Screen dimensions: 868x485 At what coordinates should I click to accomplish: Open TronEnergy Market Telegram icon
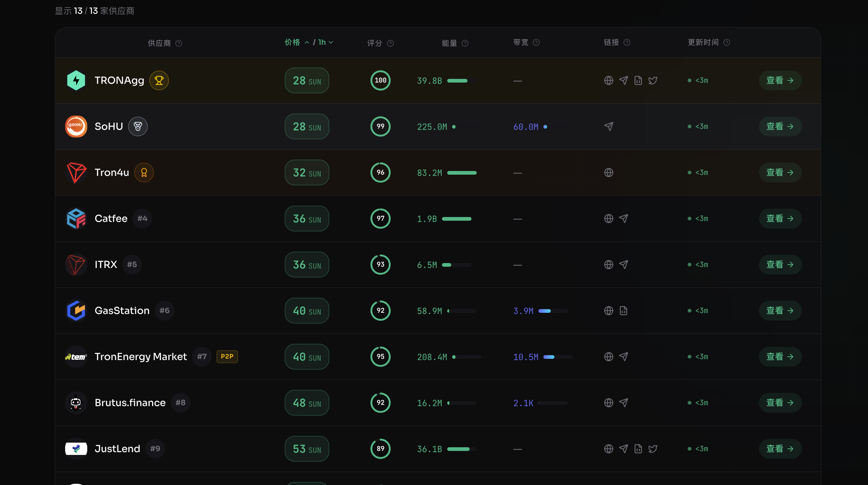[624, 357]
